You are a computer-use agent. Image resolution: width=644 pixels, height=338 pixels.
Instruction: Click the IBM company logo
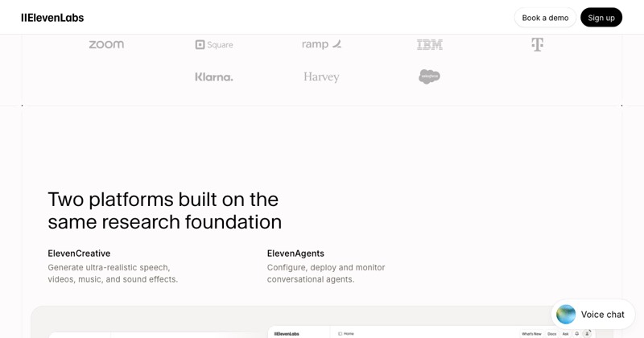click(430, 44)
